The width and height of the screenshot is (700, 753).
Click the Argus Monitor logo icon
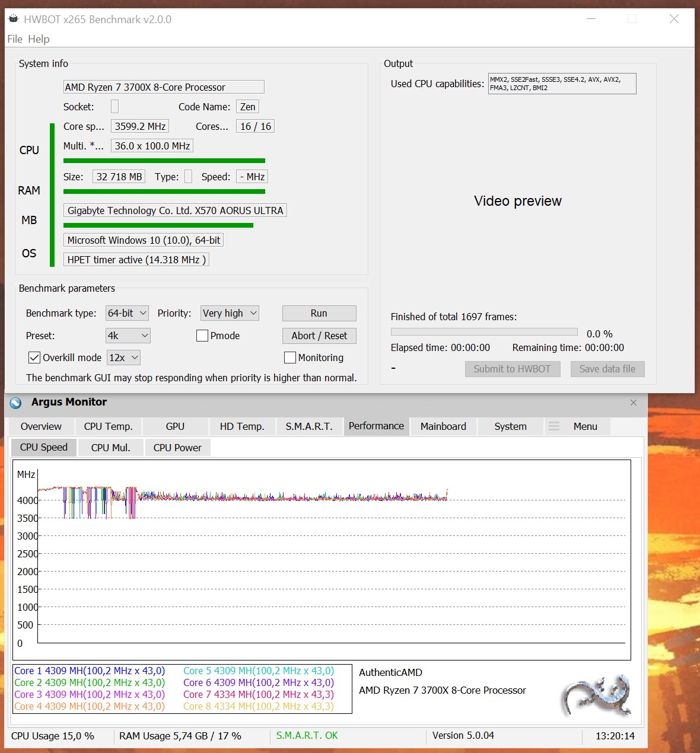(x=16, y=403)
